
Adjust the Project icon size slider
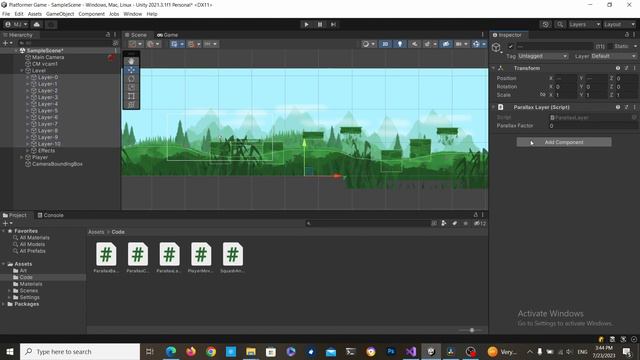point(471,330)
